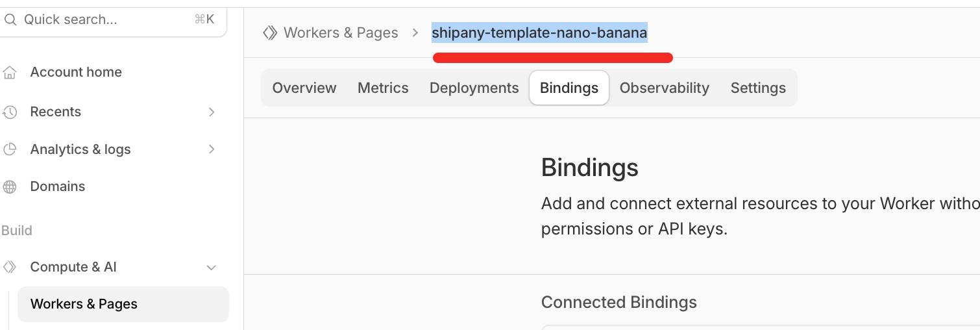This screenshot has width=980, height=330.
Task: Click the Workers & Pages breadcrumb icon
Action: click(x=270, y=32)
